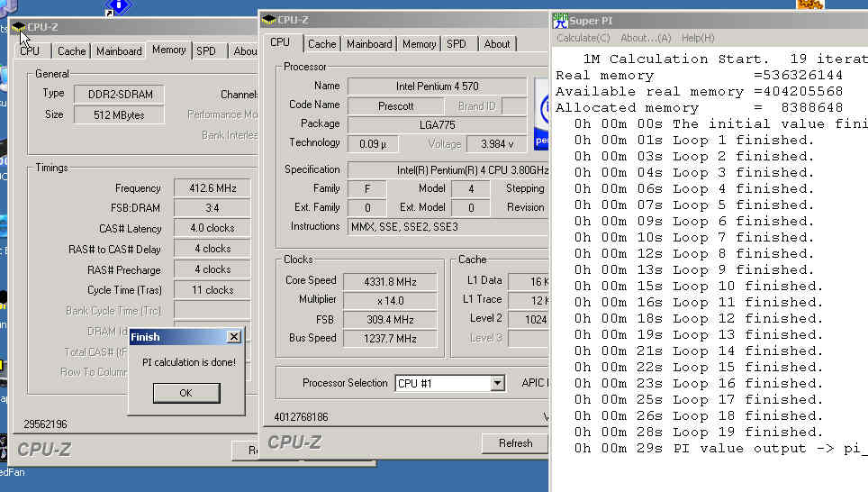Open the Mainboard tab in left CPU-Z window
The width and height of the screenshot is (868, 492).
pyautogui.click(x=119, y=51)
